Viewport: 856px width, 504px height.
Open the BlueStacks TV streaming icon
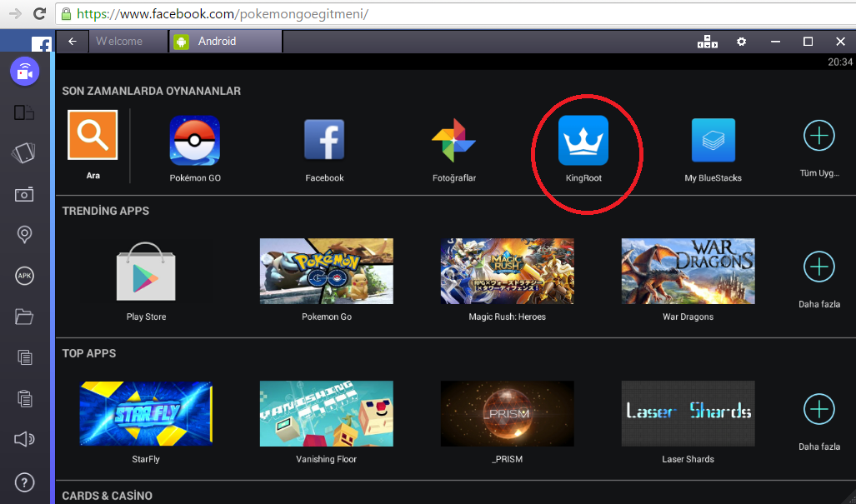click(x=24, y=72)
